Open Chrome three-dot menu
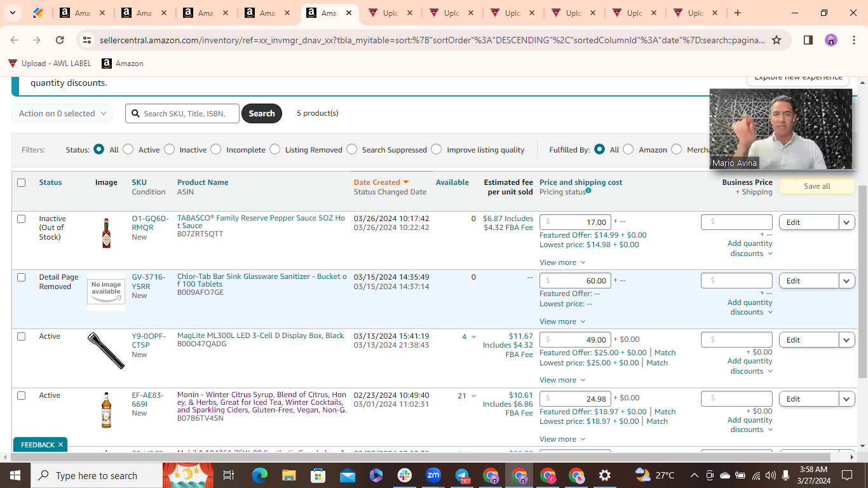 click(x=854, y=40)
